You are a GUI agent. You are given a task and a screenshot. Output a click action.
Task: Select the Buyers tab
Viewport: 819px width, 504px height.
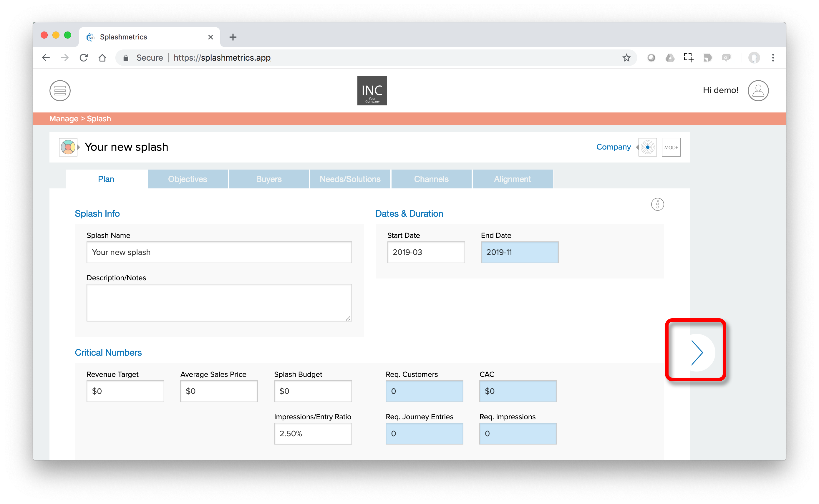(268, 179)
